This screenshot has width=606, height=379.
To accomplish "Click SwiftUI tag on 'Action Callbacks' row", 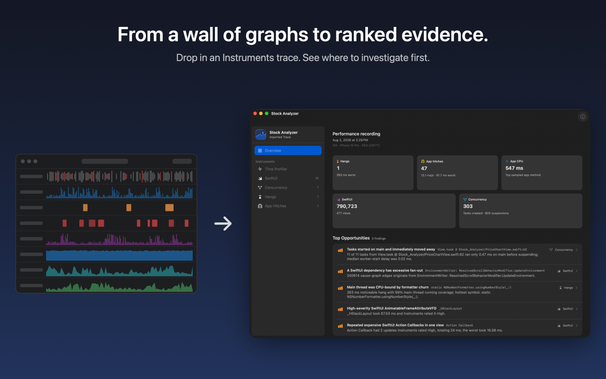I will click(565, 326).
